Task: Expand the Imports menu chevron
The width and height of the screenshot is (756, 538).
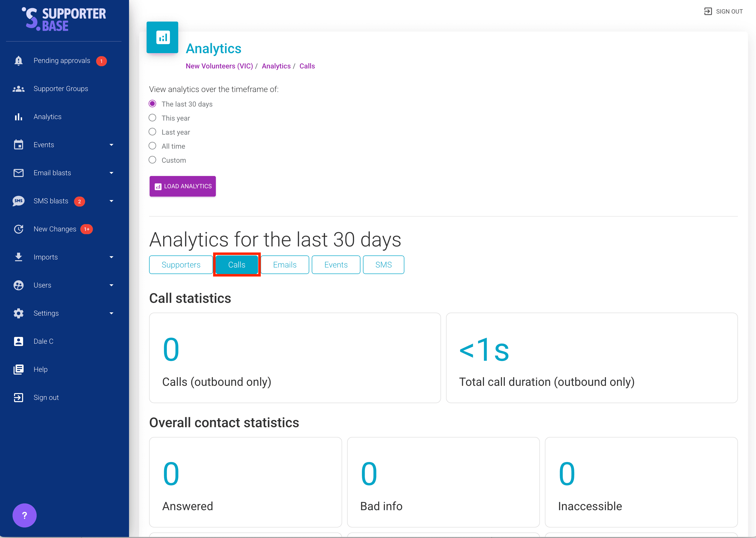Action: [111, 257]
